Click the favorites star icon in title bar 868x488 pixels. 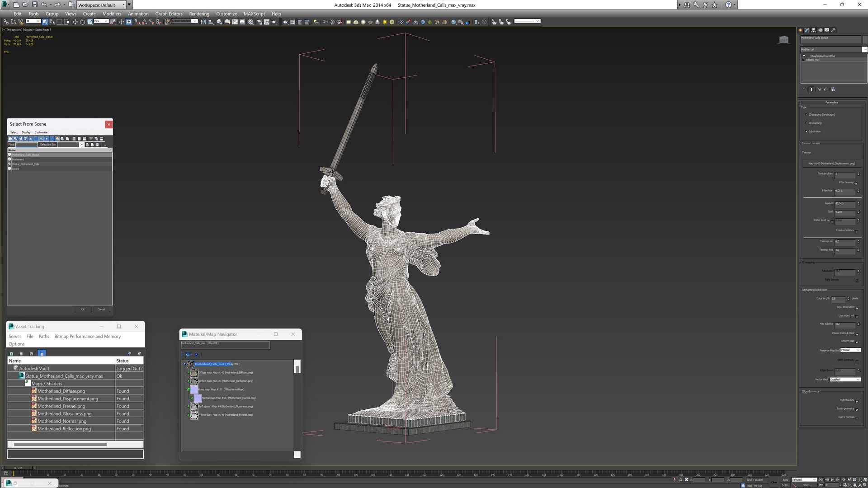point(714,5)
